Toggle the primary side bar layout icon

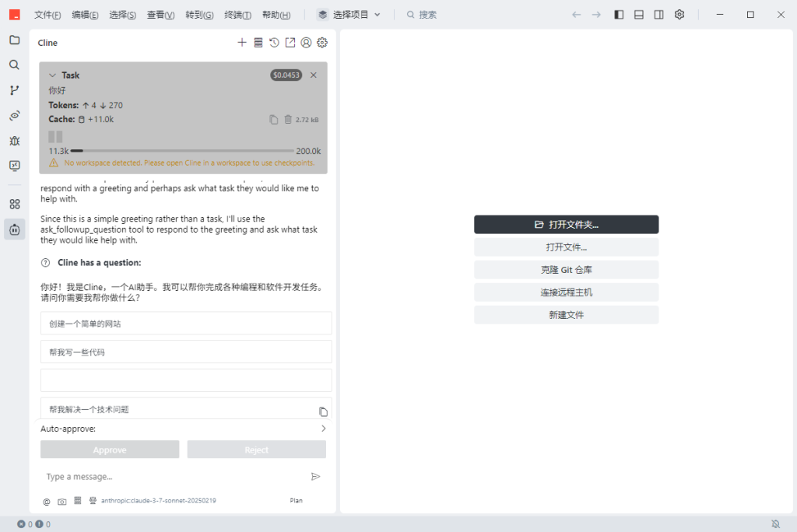619,15
